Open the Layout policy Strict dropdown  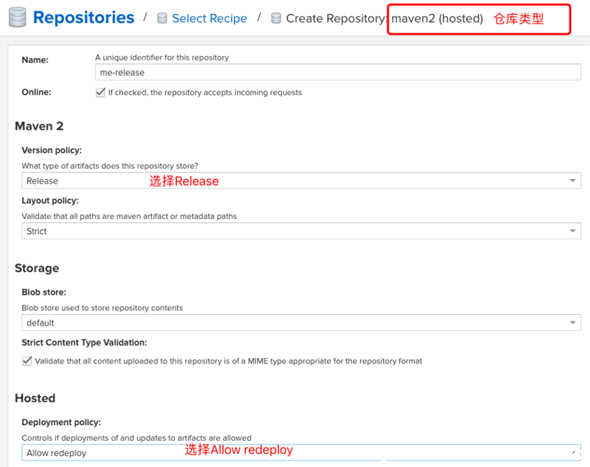point(301,231)
